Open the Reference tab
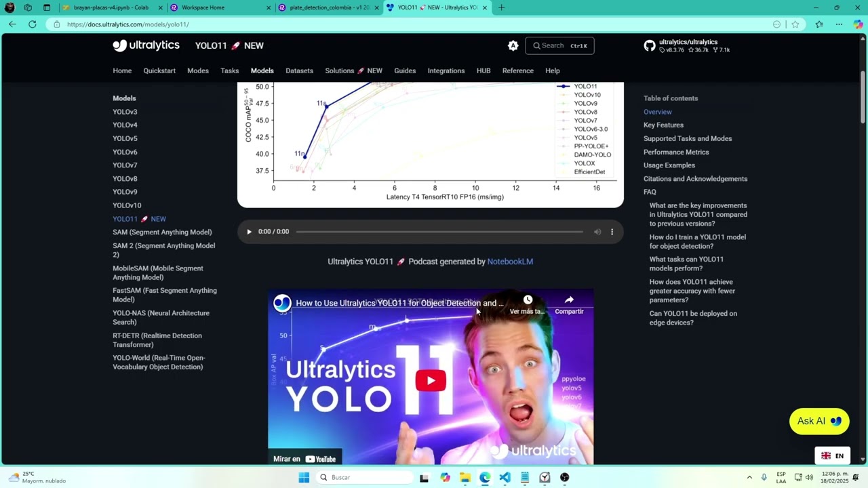The image size is (868, 488). [x=518, y=70]
